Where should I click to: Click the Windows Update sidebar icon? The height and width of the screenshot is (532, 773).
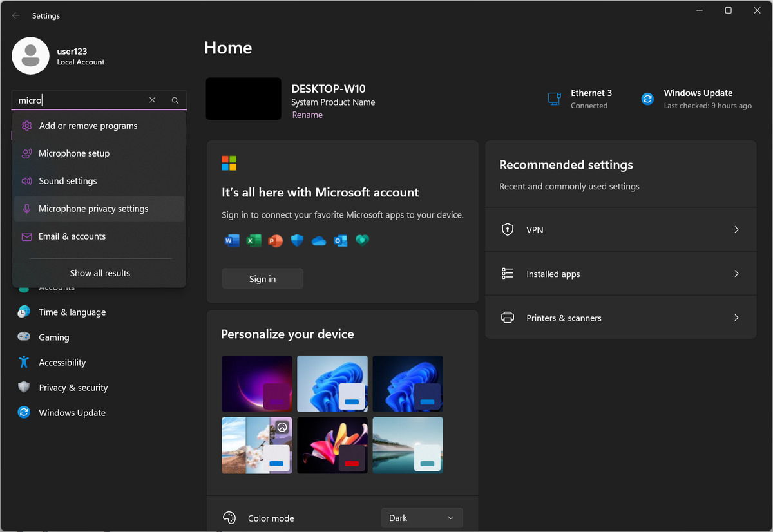click(x=24, y=412)
